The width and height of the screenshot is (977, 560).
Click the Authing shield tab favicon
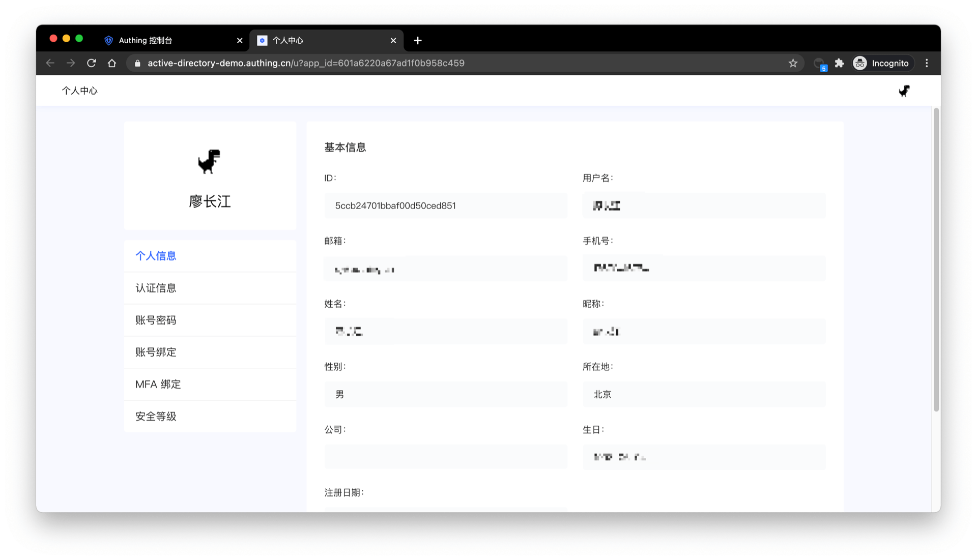(108, 40)
